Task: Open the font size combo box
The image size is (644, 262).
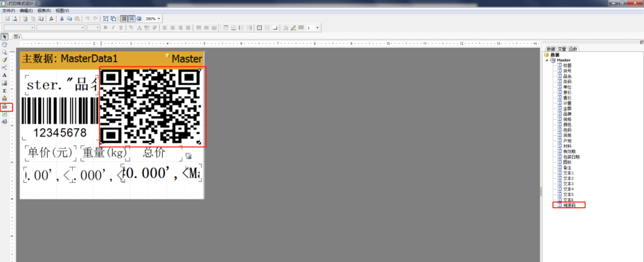Action: (x=93, y=28)
